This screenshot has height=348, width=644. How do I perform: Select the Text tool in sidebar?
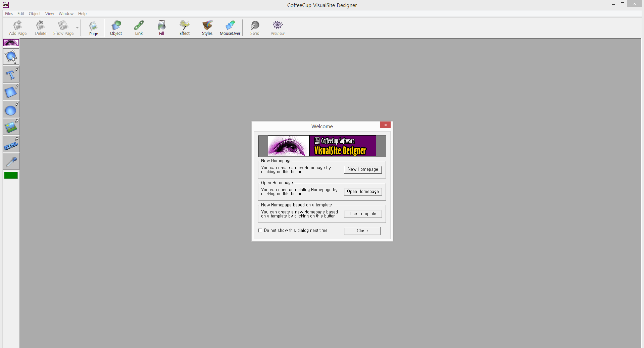[x=11, y=74]
